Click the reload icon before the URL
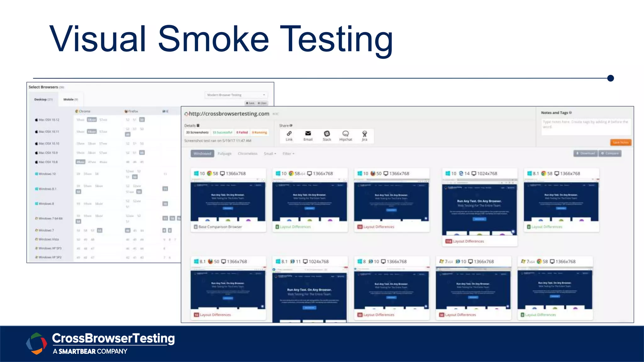 tap(186, 114)
